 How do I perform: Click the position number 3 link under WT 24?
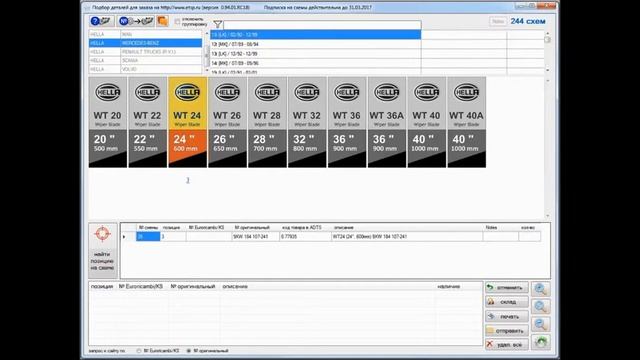(x=188, y=180)
